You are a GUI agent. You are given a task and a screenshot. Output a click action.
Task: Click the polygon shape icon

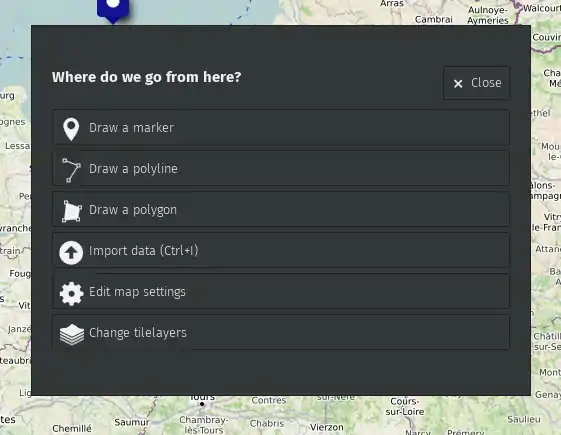point(72,211)
